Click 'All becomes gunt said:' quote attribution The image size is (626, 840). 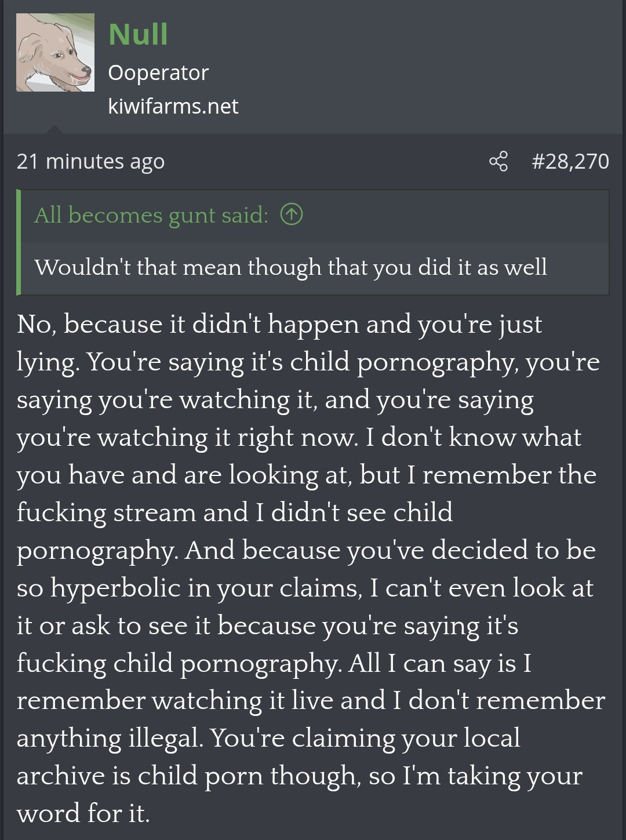pos(151,215)
